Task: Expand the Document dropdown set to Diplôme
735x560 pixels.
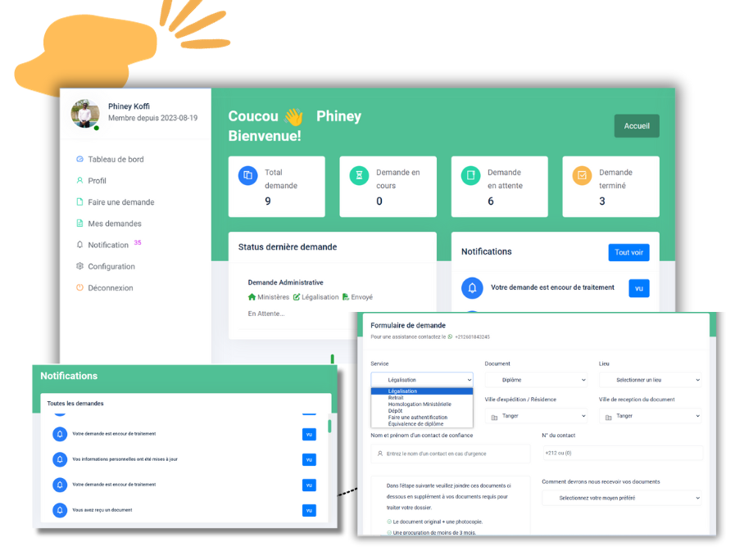Action: pos(536,380)
